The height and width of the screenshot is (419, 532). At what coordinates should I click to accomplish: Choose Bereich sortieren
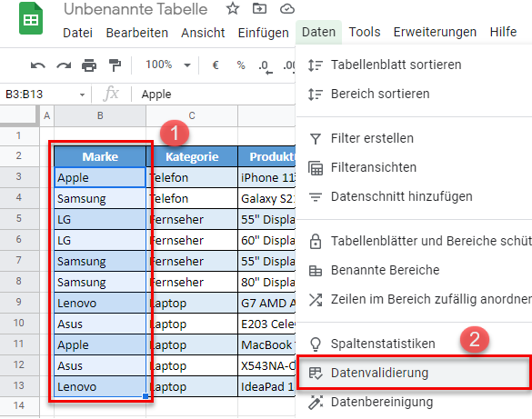point(414,94)
